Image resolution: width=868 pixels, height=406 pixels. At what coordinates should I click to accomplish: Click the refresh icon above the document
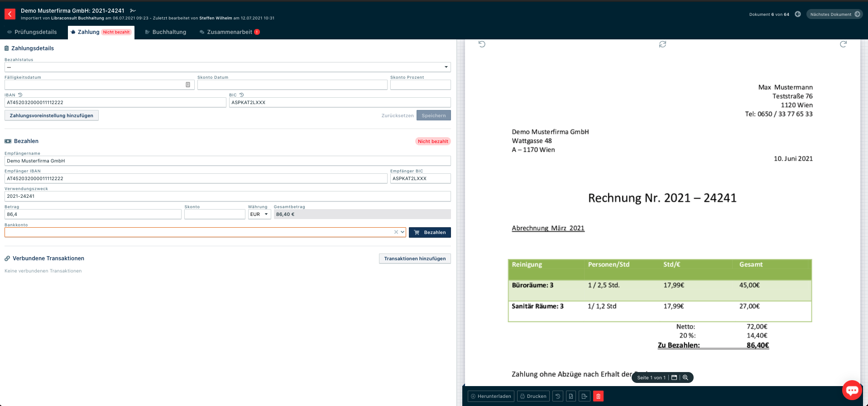(x=662, y=44)
